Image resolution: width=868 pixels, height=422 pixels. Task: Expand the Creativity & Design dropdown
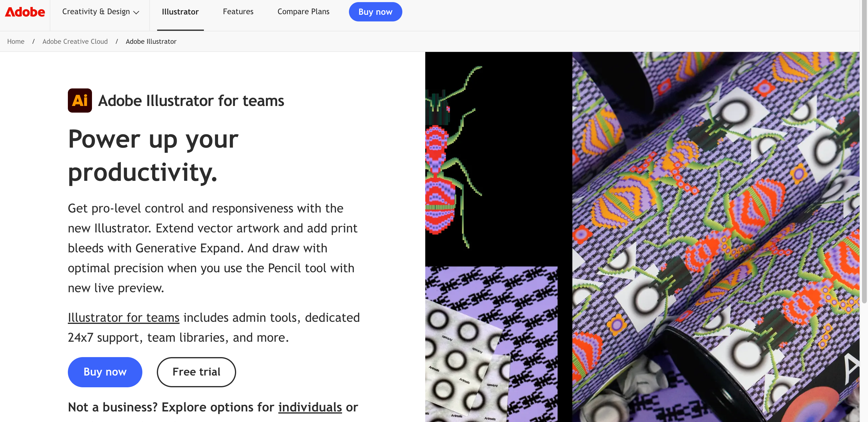coord(100,12)
